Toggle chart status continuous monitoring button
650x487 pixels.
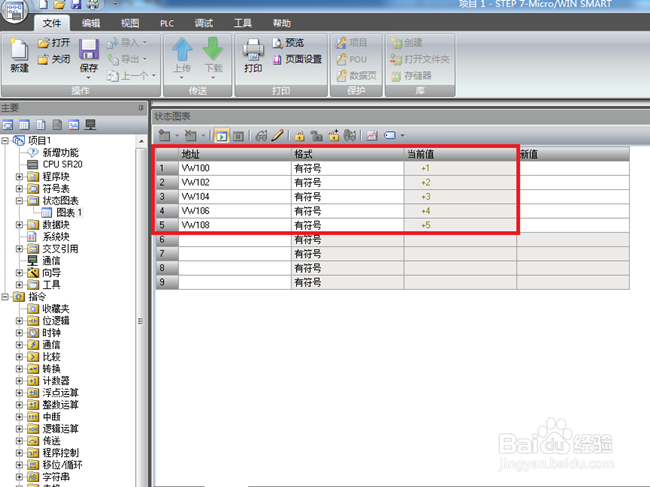click(x=222, y=136)
